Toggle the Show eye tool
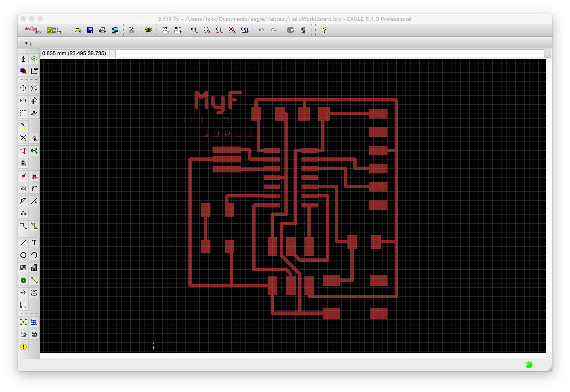Viewport: 570px width, 392px height. (x=34, y=59)
